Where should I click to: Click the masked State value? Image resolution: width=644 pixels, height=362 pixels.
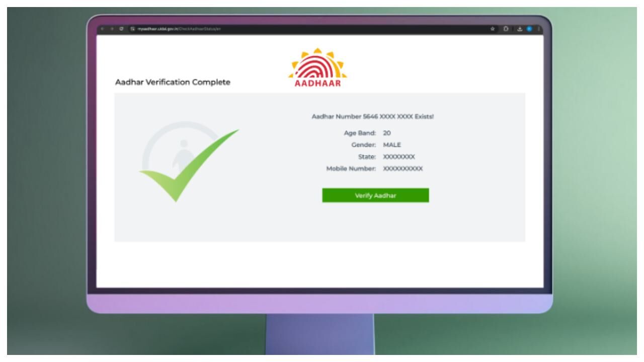(x=399, y=157)
